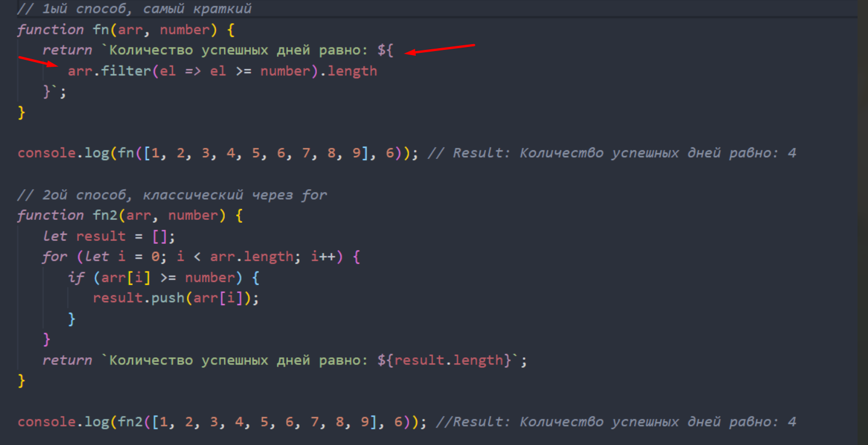Click the 'function' keyword before fn2
Screen dimensions: 868x445
tap(51, 215)
